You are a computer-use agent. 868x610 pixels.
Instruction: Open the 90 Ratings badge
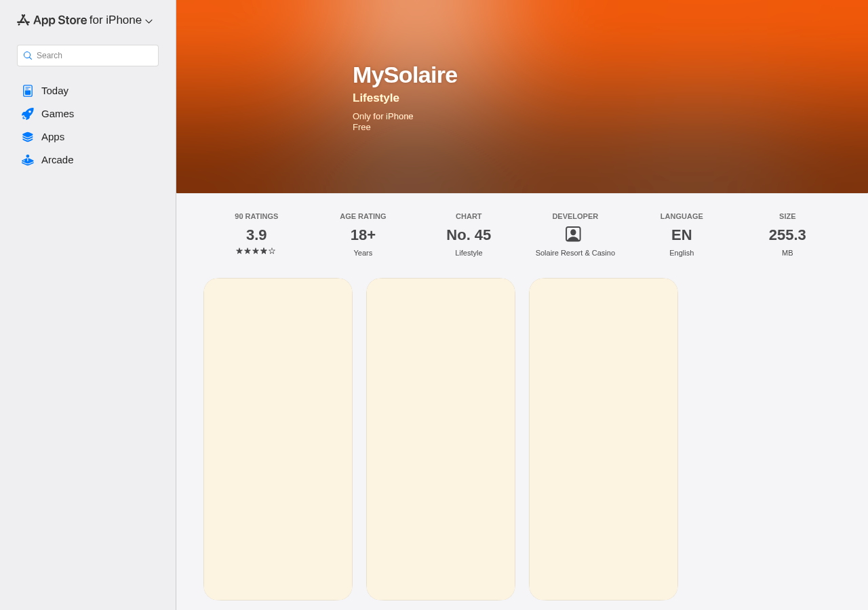pos(256,235)
